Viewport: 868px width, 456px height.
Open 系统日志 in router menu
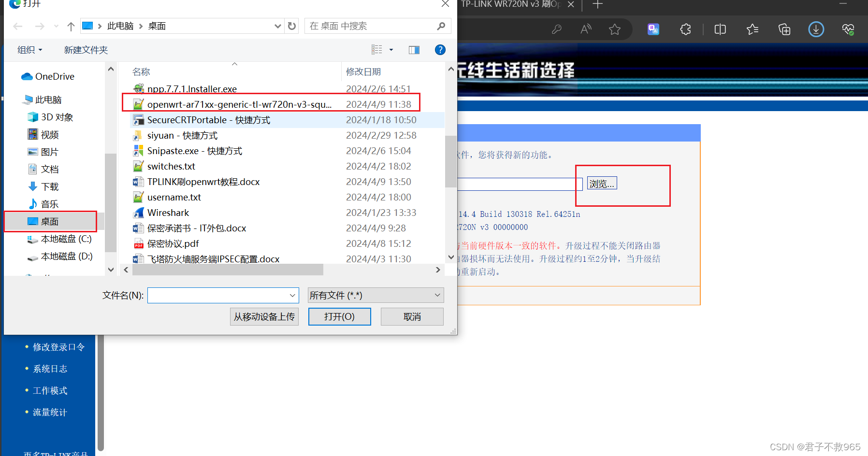(x=50, y=369)
